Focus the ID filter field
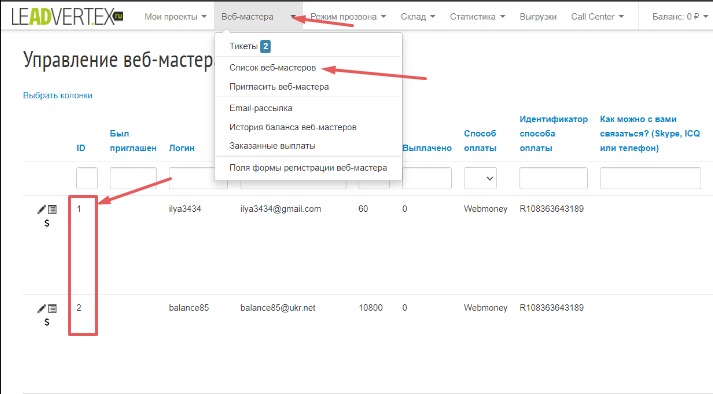The image size is (713, 394). tap(87, 178)
